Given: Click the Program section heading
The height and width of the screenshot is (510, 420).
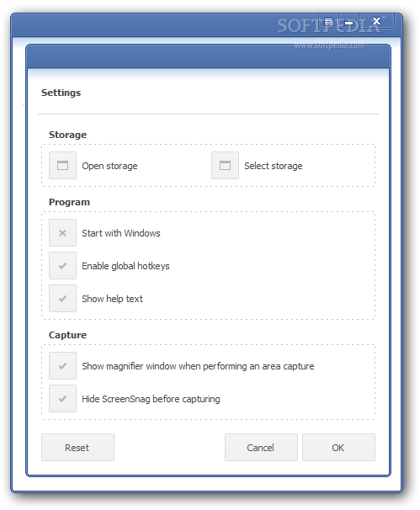Looking at the screenshot, I should click(x=69, y=202).
